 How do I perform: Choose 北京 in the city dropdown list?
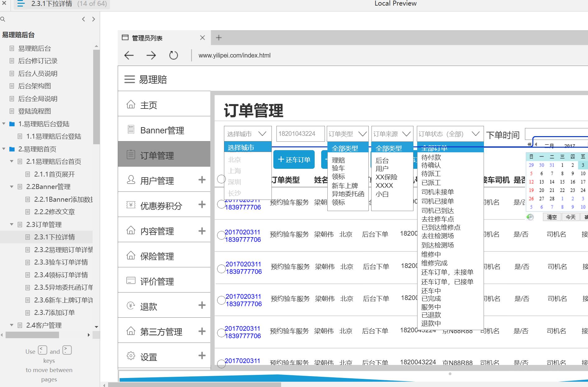(234, 160)
